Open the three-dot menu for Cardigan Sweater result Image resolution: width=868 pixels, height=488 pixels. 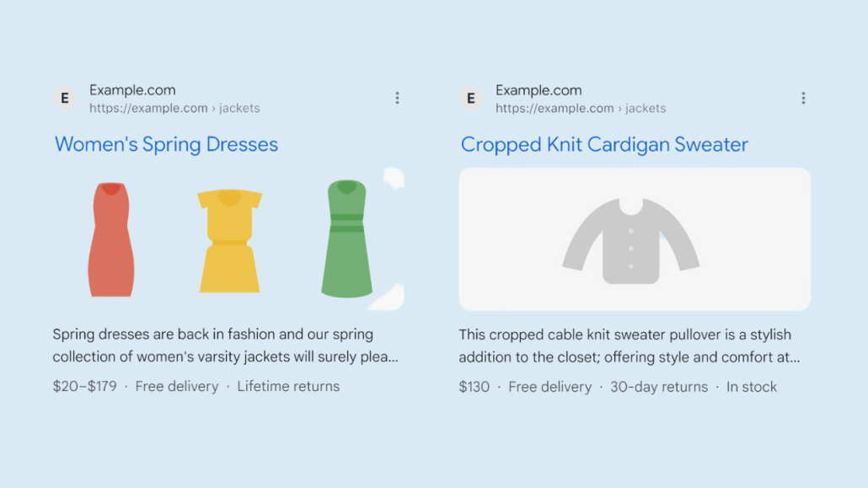803,98
